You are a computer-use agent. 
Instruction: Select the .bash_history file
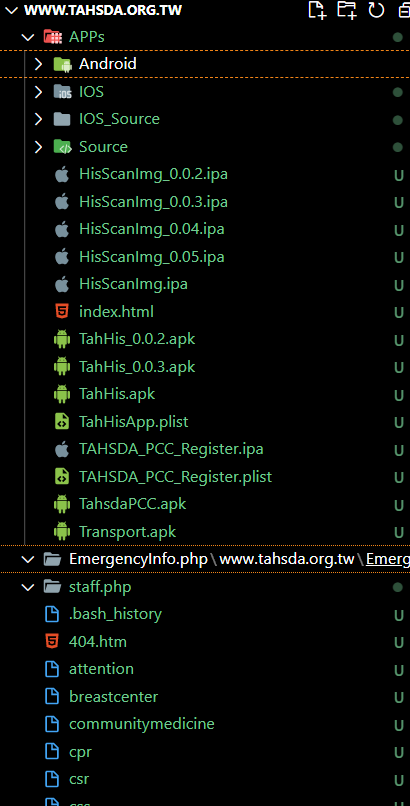pos(116,614)
